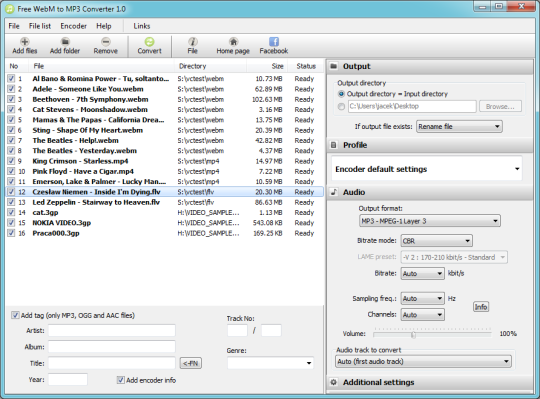This screenshot has height=399, width=540.
Task: Click the Artist input field
Action: point(112,330)
